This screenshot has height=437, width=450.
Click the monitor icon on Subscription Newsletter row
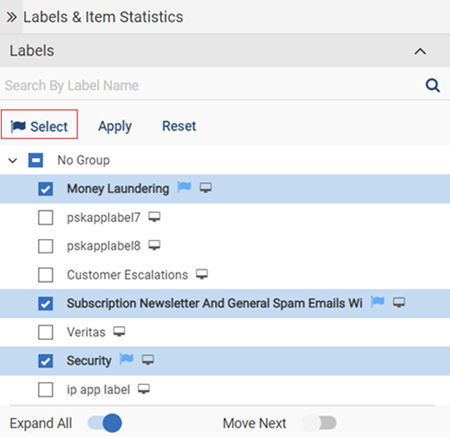(x=399, y=302)
